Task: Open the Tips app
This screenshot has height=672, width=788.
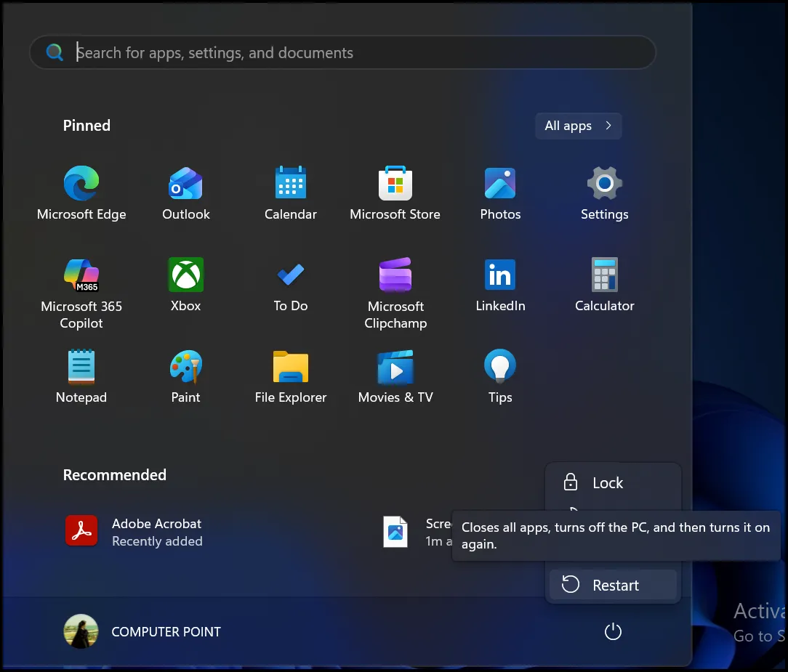Action: point(500,376)
